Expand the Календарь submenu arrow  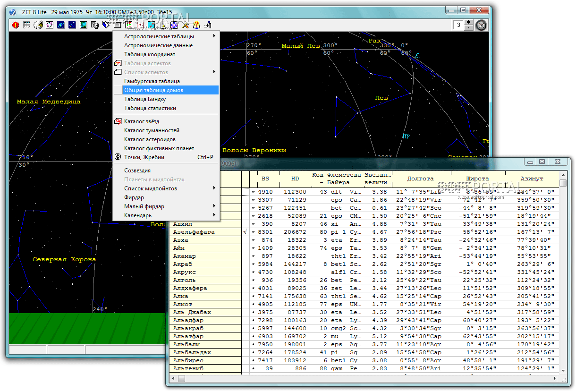pyautogui.click(x=214, y=215)
